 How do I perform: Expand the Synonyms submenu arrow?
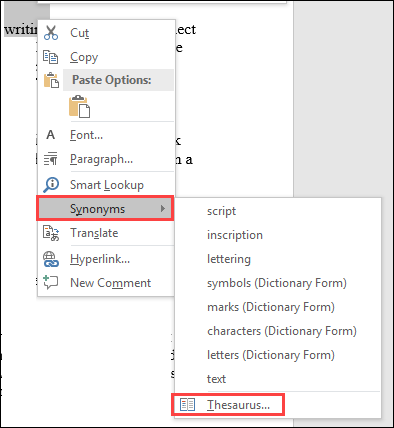click(x=163, y=209)
